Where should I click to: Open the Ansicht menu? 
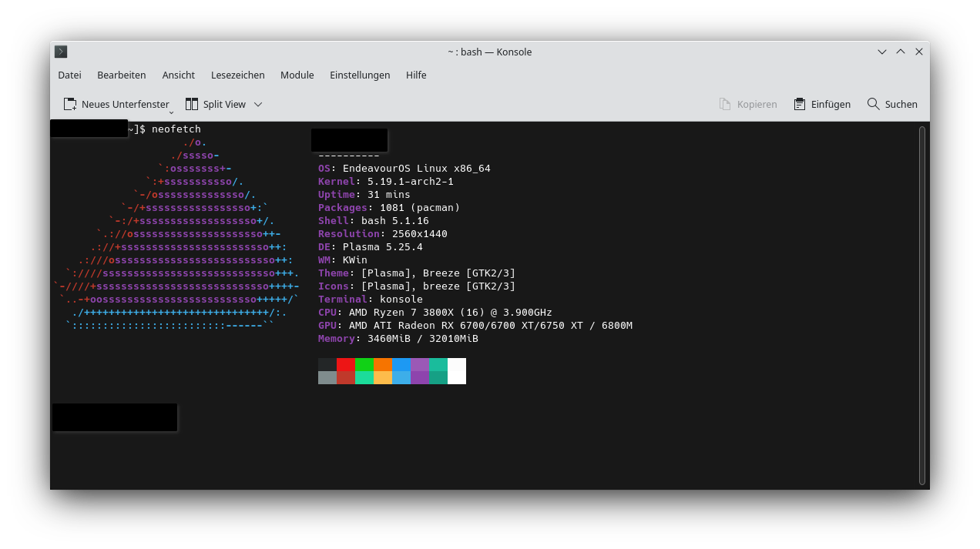(x=179, y=75)
